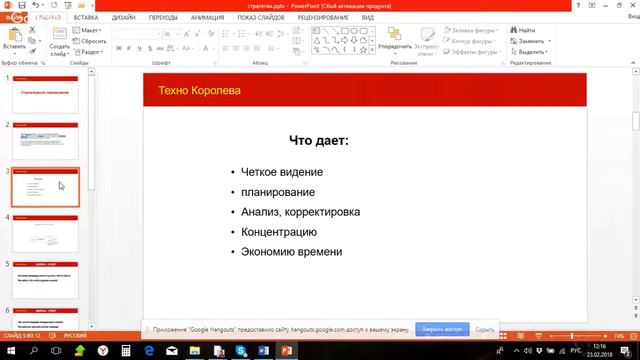The width and height of the screenshot is (640, 360).
Task: Toggle bold (Ж) formatting
Action: (x=118, y=48)
